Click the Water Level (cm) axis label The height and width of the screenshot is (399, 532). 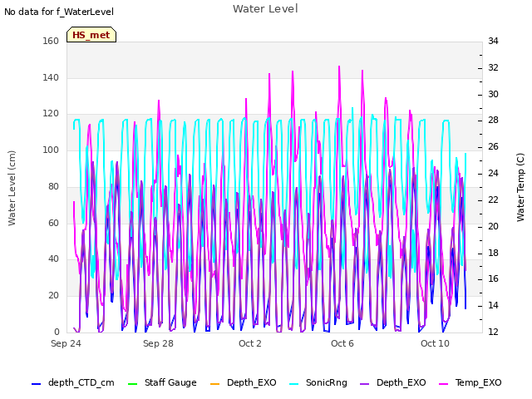coord(12,189)
